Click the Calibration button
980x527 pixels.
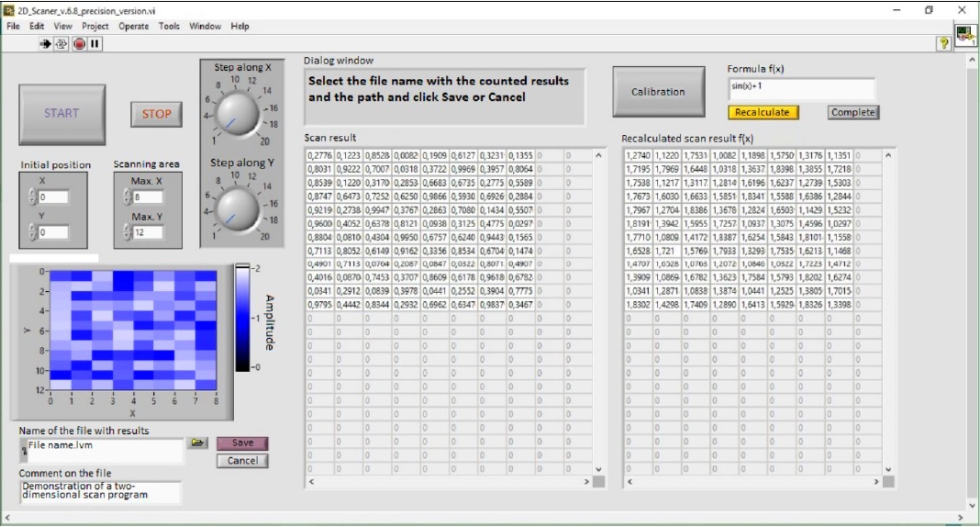[x=658, y=92]
